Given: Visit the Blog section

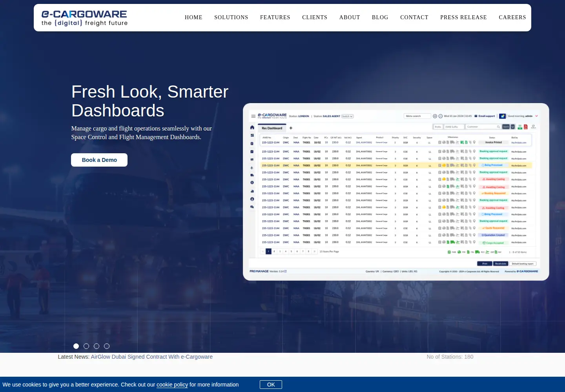Looking at the screenshot, I should (380, 18).
